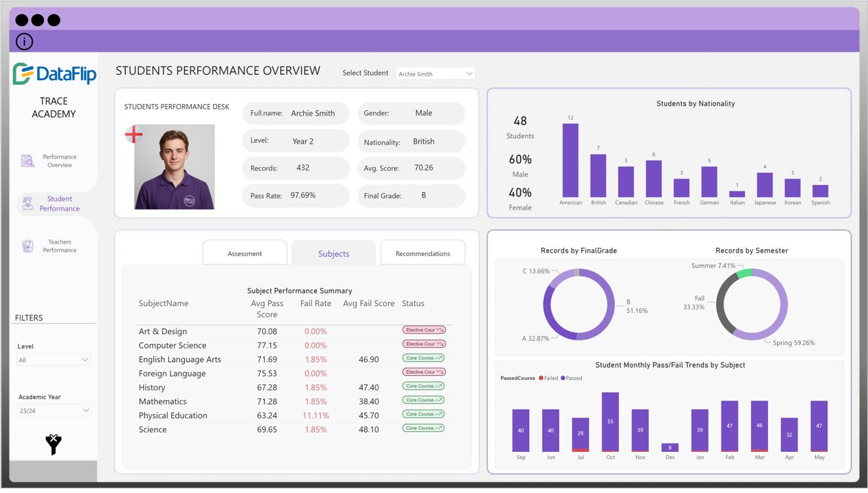Sort by Avg Fail Score column header
Screen dimensions: 868x493
[369, 303]
